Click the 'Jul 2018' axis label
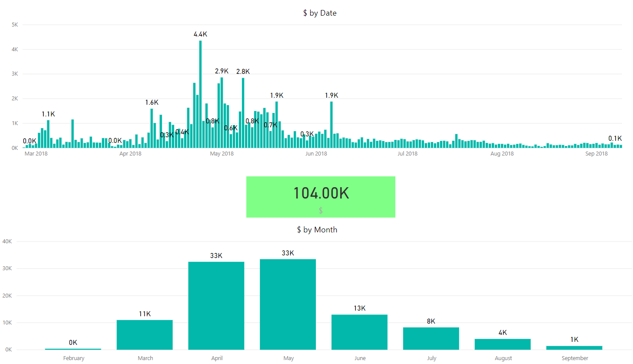This screenshot has width=633, height=364. point(408,154)
